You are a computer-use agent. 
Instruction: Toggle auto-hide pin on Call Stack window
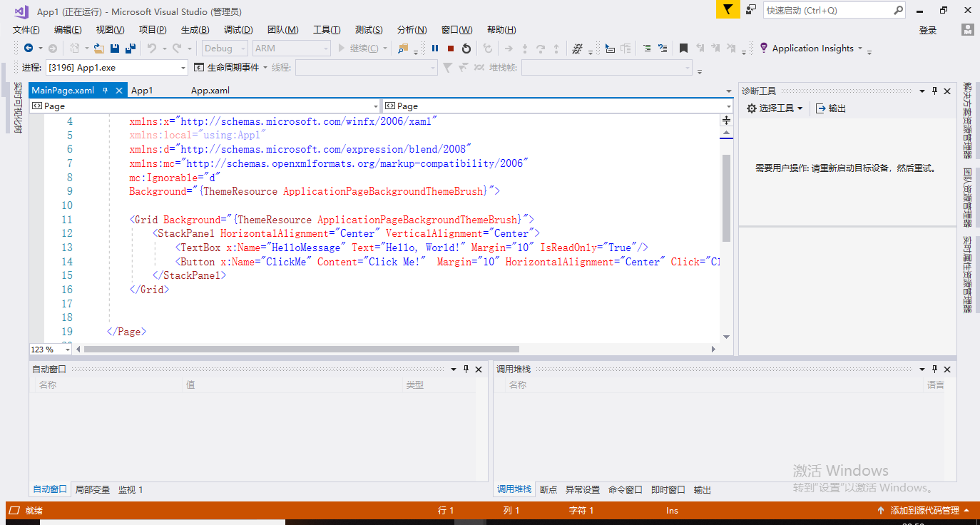click(934, 369)
